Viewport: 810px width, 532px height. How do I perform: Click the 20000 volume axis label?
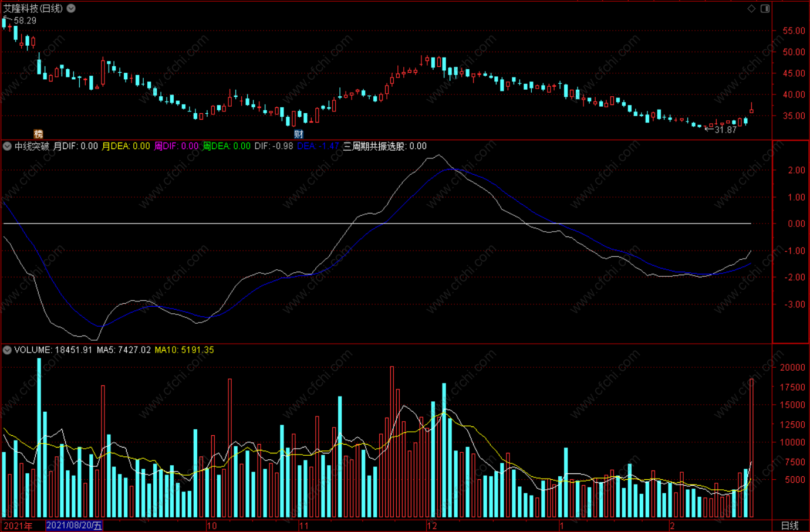[792, 367]
